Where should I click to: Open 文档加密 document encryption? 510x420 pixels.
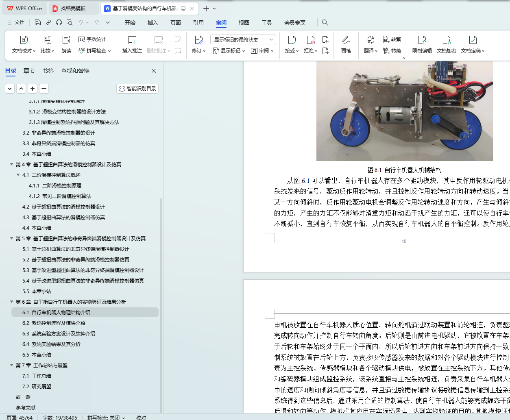click(x=447, y=45)
